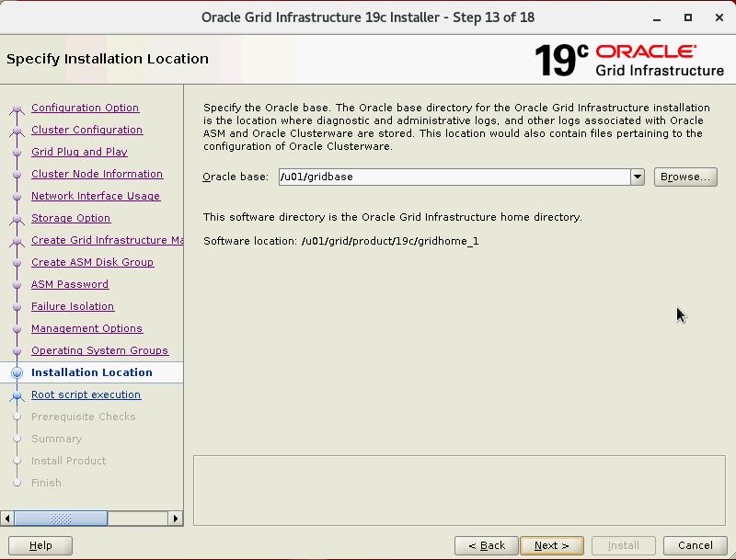Screen dimensions: 736x560
Task: Click the Configuration Option step link
Action: 85,108
